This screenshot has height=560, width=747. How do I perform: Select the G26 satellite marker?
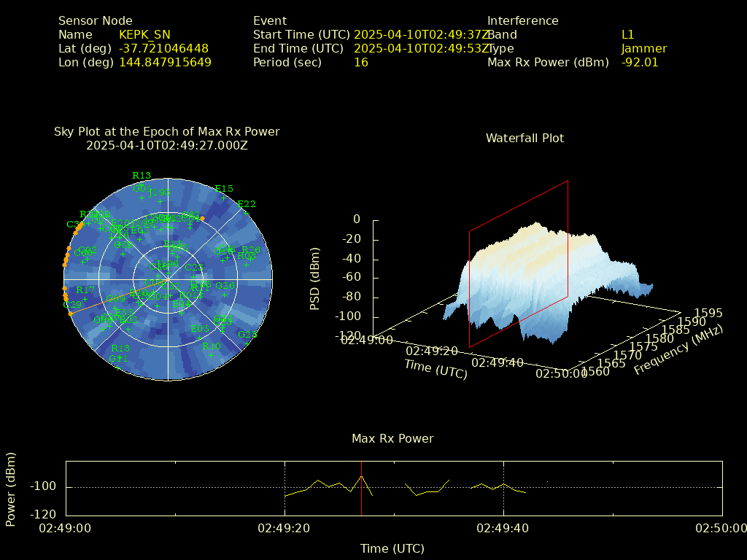(x=224, y=295)
